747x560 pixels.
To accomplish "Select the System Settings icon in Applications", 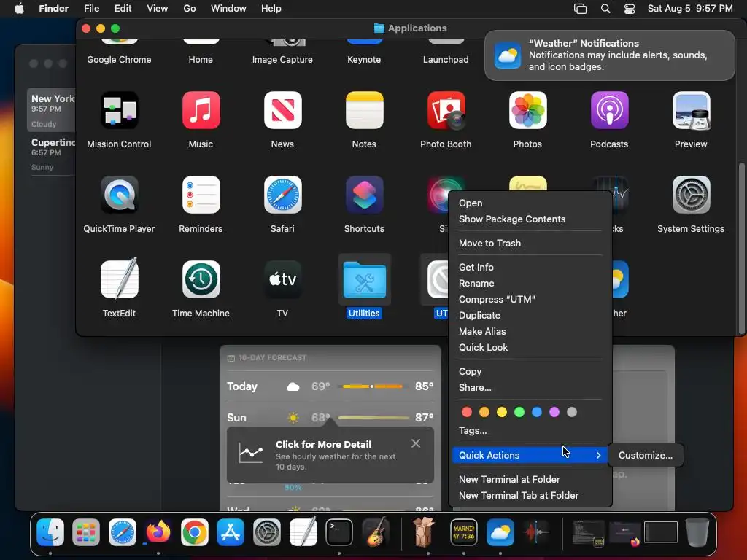I will point(691,195).
